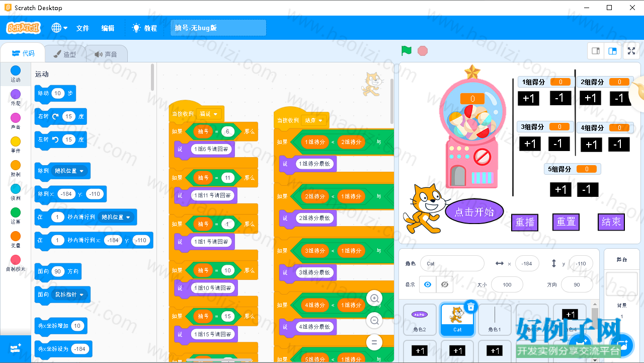Click the 左转 15 度 block
This screenshot has width=644, height=363.
(x=60, y=139)
